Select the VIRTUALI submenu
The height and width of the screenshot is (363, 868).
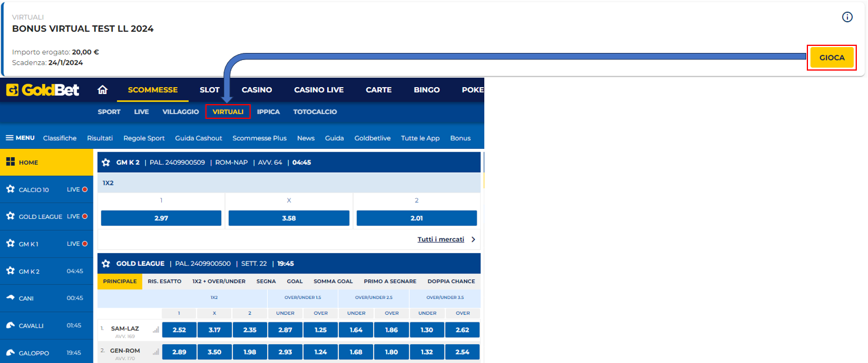point(228,112)
